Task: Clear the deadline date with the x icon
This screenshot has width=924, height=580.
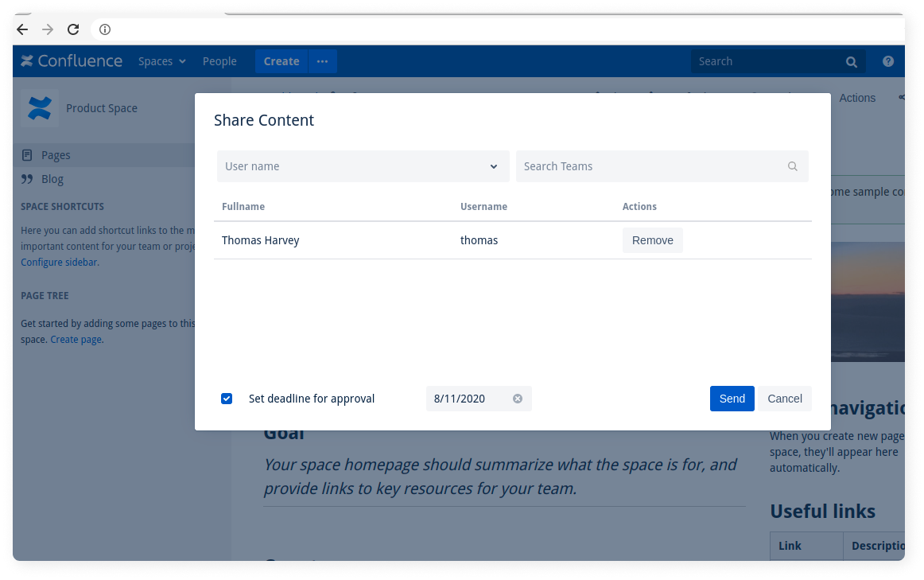Action: [518, 398]
